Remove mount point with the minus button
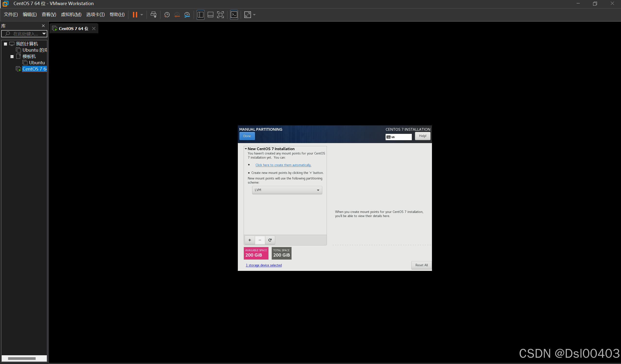 tap(260, 240)
